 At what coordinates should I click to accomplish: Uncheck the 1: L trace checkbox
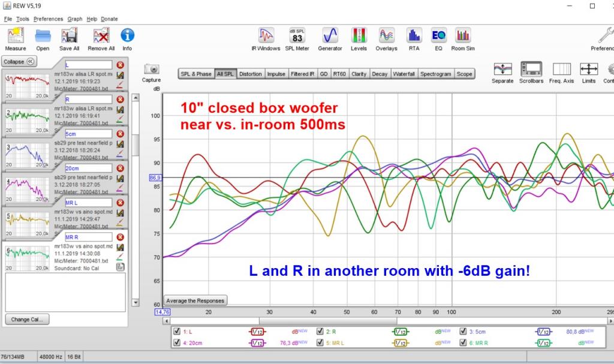(x=177, y=332)
